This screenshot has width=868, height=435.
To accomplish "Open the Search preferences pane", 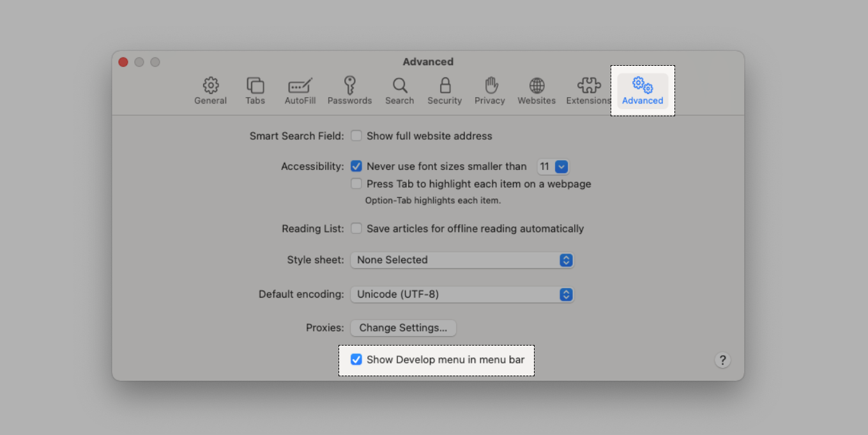I will 400,91.
